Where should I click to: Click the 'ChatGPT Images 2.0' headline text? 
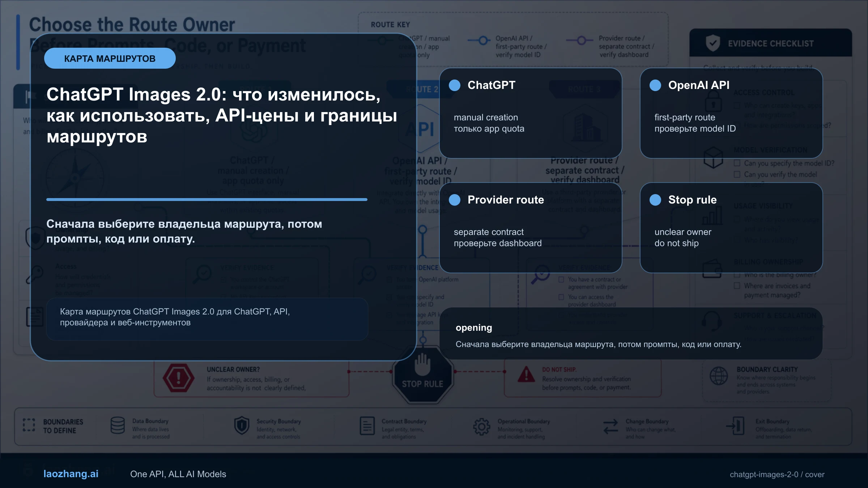tap(133, 94)
